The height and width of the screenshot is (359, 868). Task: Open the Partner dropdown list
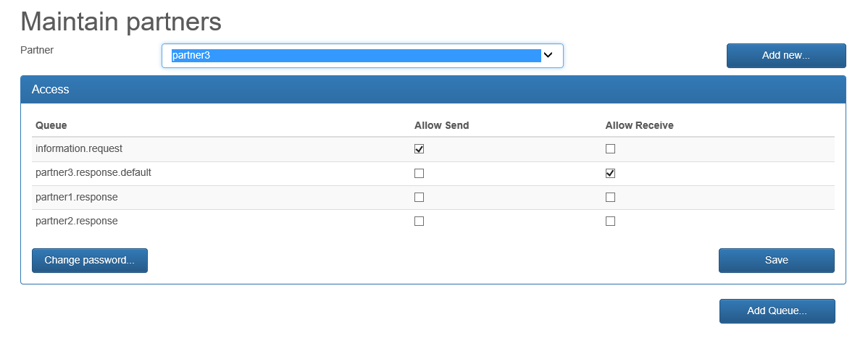(x=362, y=55)
